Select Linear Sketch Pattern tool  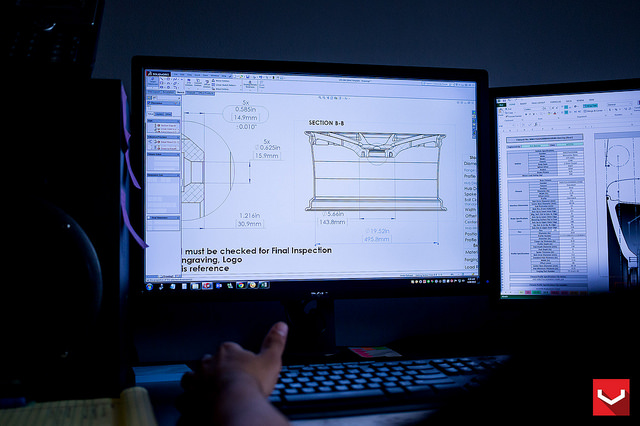tap(223, 85)
